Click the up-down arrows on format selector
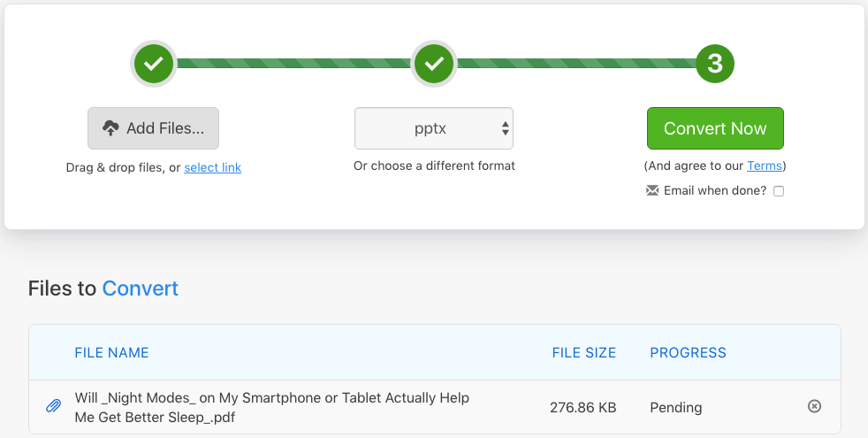Viewport: 868px width, 438px height. 506,128
